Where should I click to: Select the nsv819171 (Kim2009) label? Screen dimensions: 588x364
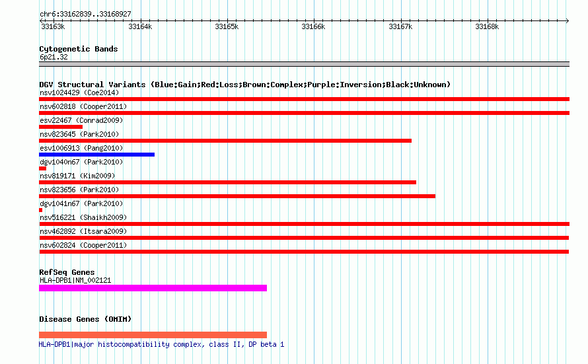tap(77, 176)
